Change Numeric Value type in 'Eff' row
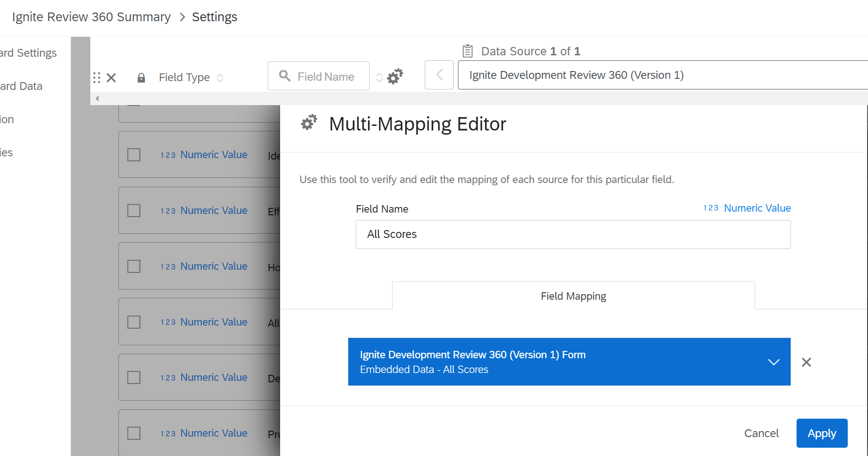Screen dimensions: 868x456 204,211
